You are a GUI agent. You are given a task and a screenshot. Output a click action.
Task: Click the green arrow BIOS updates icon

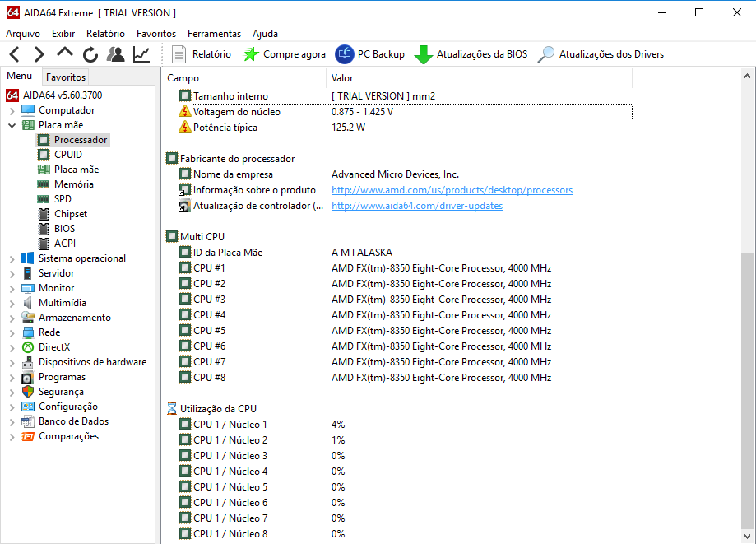[x=424, y=54]
